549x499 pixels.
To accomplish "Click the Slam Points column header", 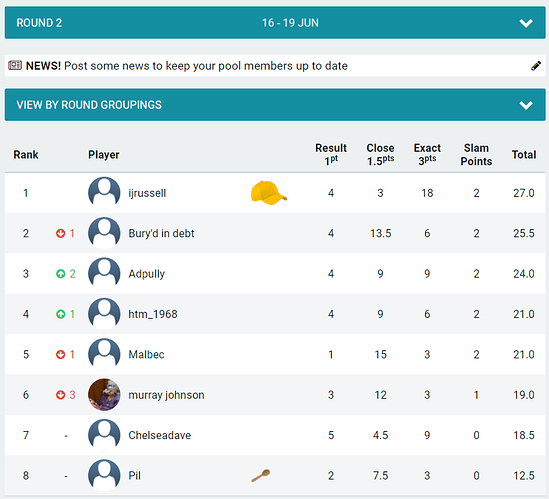I will tap(476, 154).
